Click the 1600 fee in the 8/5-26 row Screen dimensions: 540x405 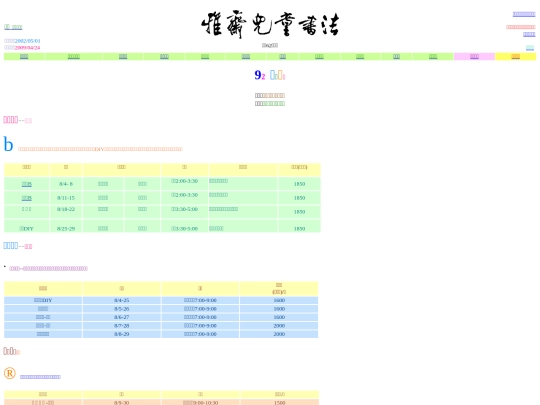tap(279, 309)
